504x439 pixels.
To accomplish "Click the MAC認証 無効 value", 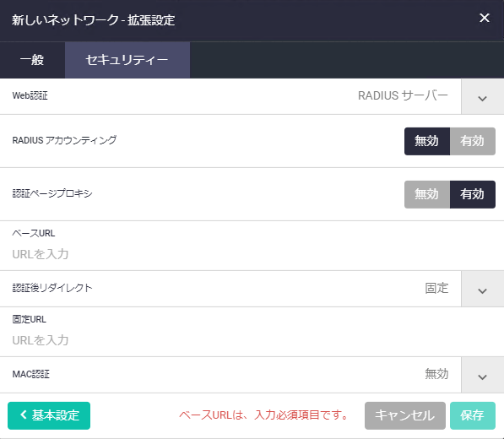I will [436, 374].
